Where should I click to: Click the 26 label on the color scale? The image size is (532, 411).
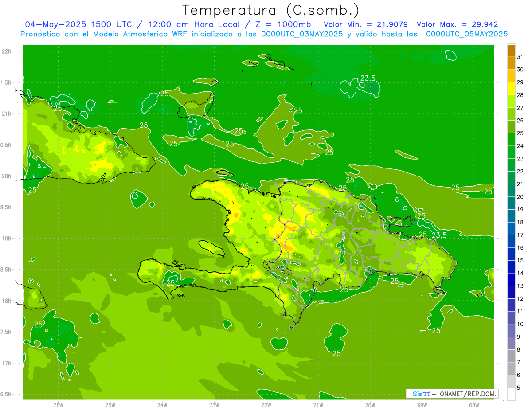tap(520, 120)
